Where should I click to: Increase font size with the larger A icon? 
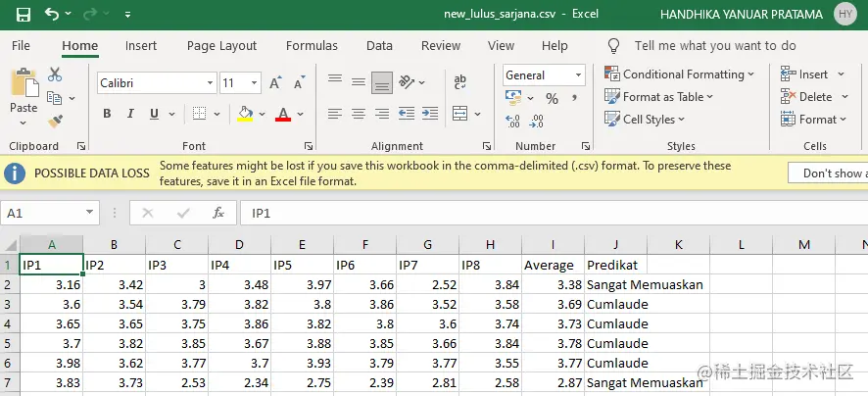tap(275, 82)
